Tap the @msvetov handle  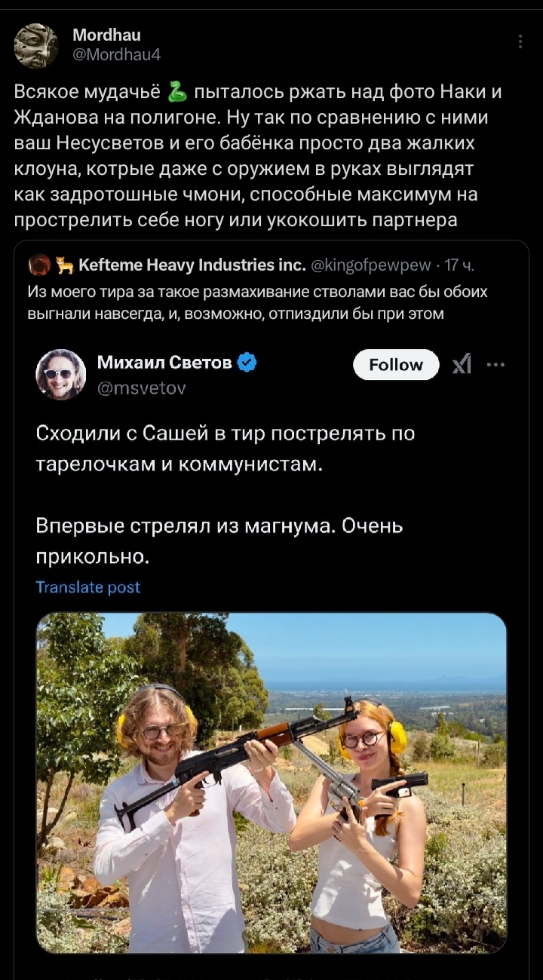click(x=141, y=387)
